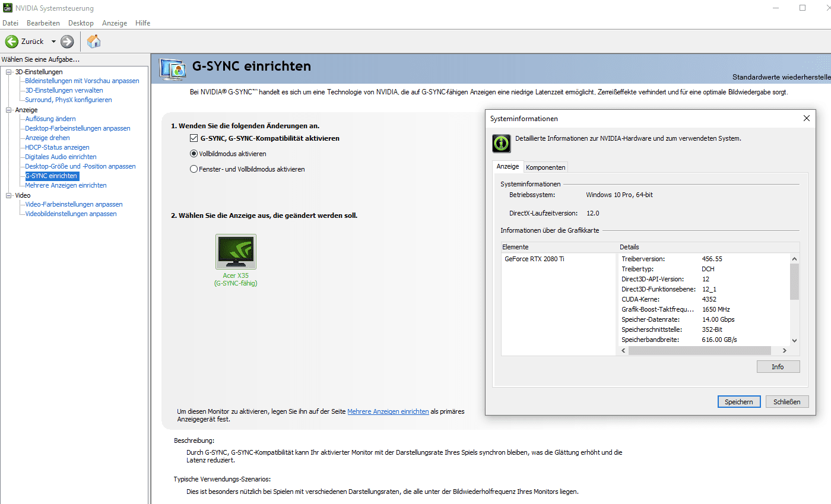Open the Anzeige menu in menu bar

pyautogui.click(x=115, y=23)
